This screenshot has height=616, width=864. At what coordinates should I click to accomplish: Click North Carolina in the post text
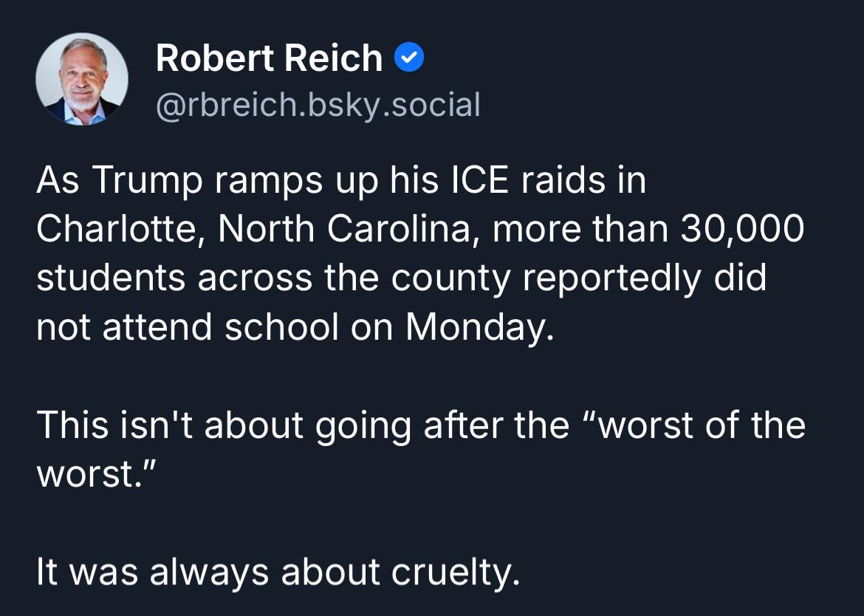(x=343, y=230)
